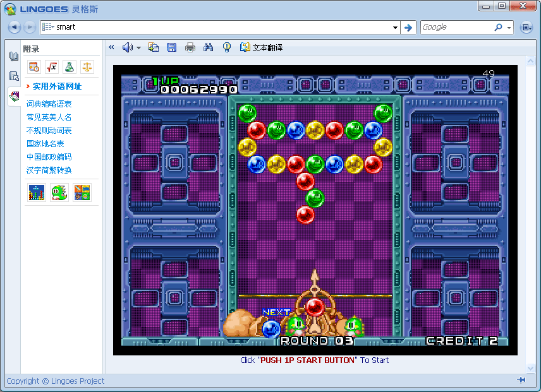Click the NEXT bubble preview in game
Viewport: 541px width, 392px height.
tap(271, 328)
